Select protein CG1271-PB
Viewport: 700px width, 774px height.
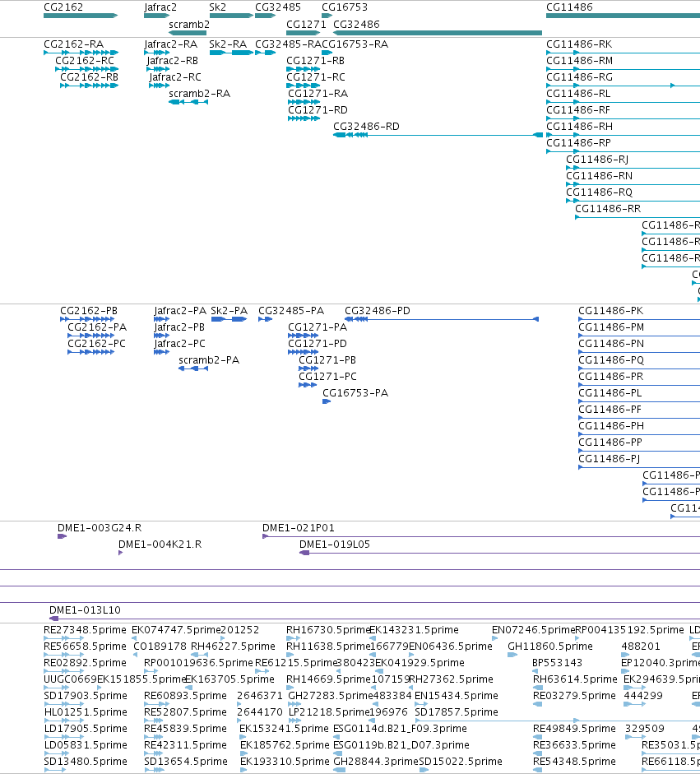pos(308,368)
